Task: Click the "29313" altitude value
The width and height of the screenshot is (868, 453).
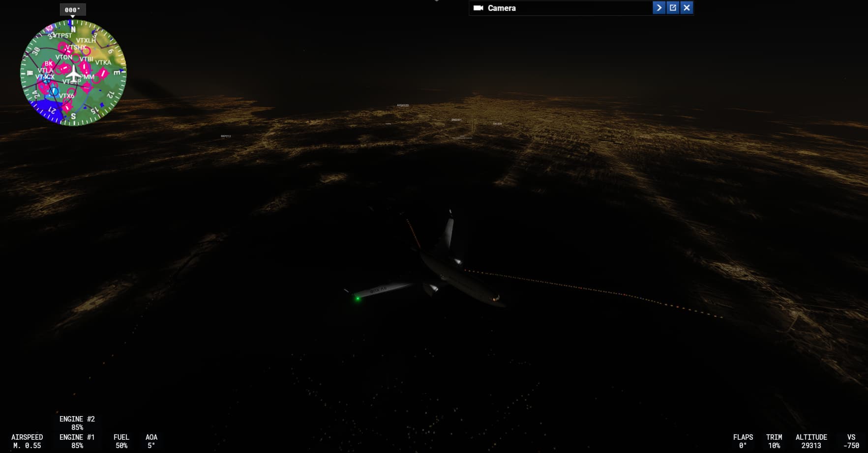Action: point(811,446)
